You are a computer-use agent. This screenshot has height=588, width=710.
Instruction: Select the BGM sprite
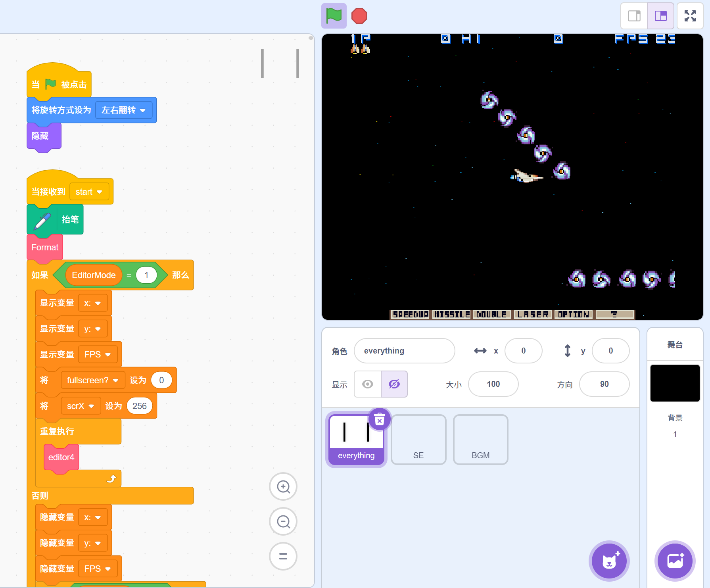coord(480,440)
